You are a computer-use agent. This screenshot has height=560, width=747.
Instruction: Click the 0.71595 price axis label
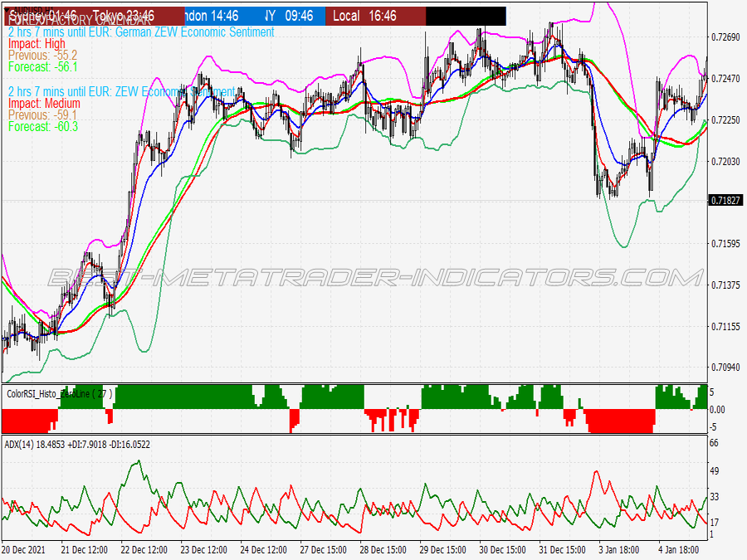point(725,244)
